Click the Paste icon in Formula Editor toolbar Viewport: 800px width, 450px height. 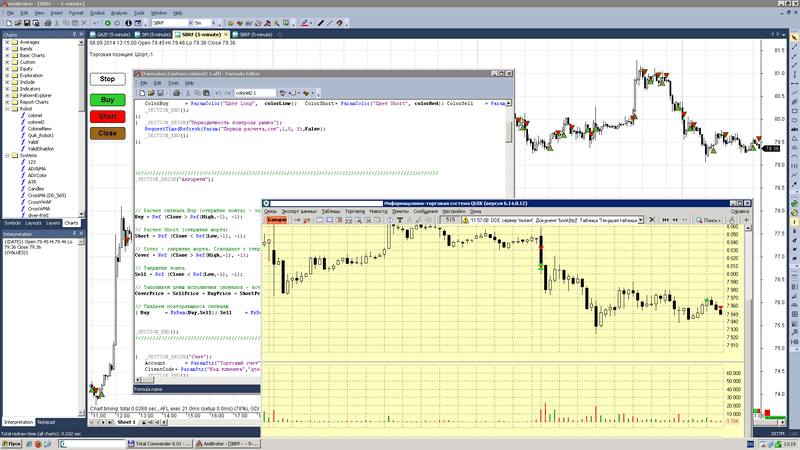[x=206, y=93]
